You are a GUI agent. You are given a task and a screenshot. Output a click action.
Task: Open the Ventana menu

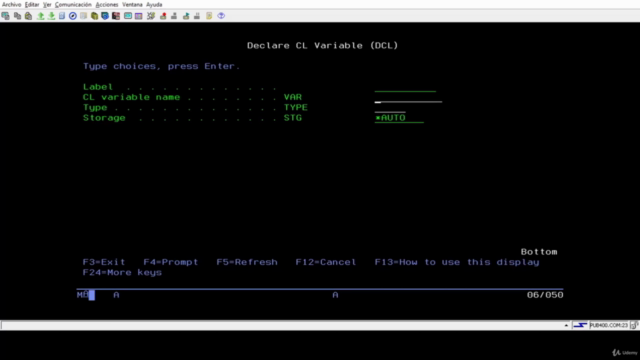point(132,4)
